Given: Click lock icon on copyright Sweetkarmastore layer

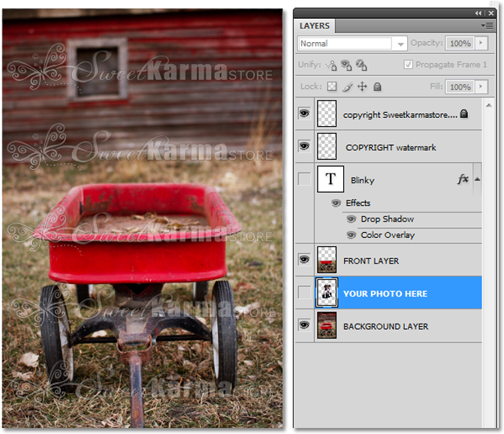Looking at the screenshot, I should pos(464,113).
